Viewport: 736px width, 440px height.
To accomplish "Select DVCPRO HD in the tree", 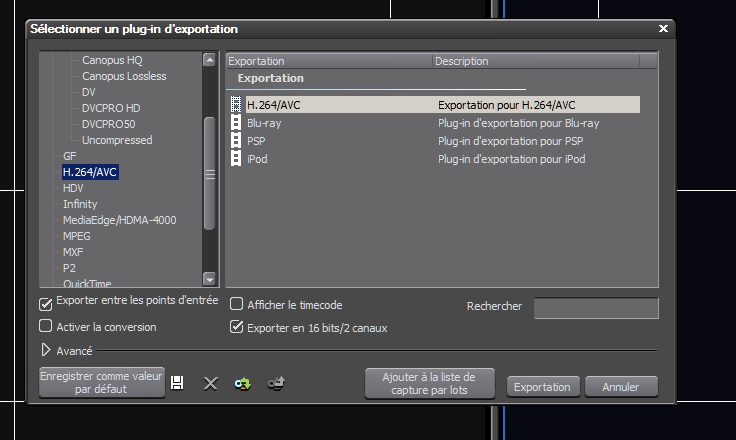I will [x=111, y=108].
